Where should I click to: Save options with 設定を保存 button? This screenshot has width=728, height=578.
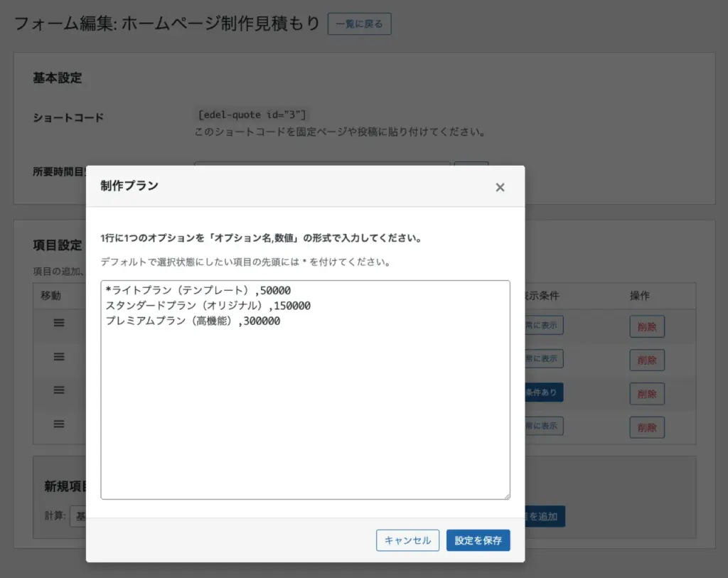click(478, 540)
